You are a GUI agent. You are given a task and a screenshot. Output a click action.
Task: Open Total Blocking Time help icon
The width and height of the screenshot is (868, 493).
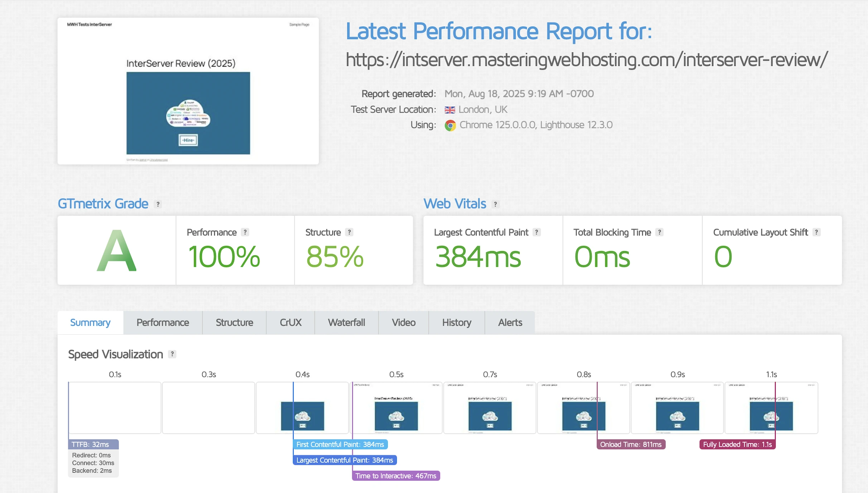point(659,232)
